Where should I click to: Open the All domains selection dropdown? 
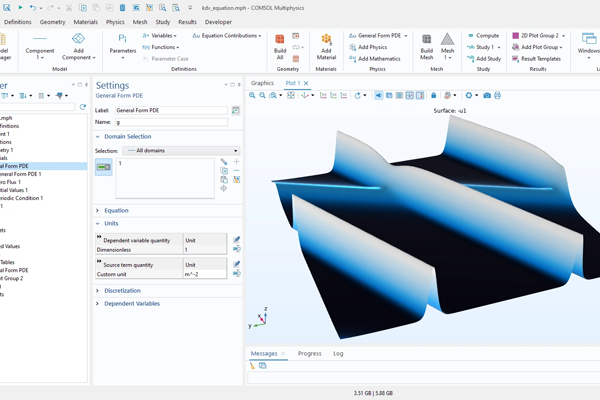181,150
